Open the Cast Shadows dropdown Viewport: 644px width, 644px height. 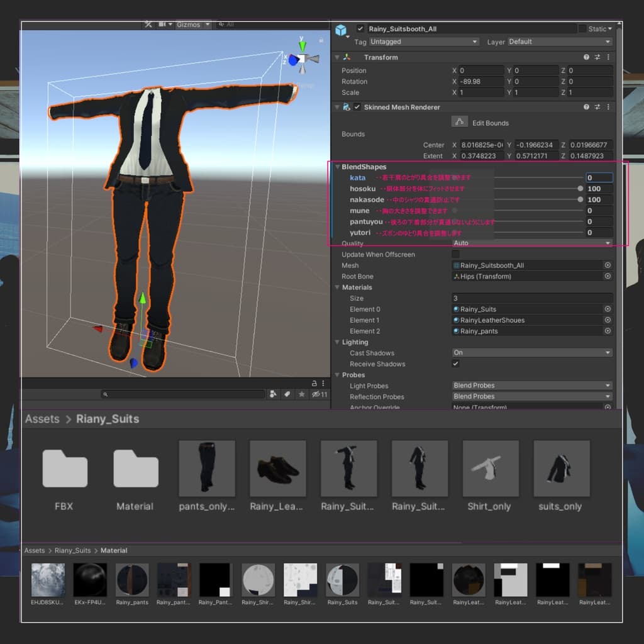pos(532,353)
